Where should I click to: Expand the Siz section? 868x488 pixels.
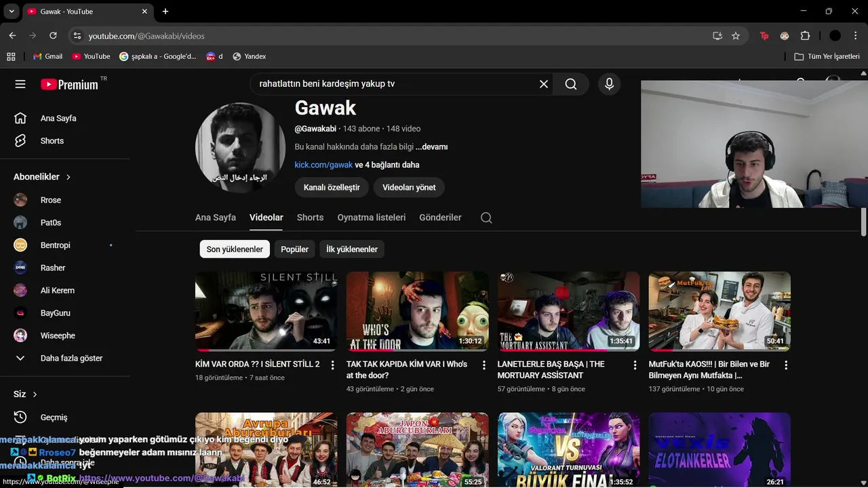(26, 394)
